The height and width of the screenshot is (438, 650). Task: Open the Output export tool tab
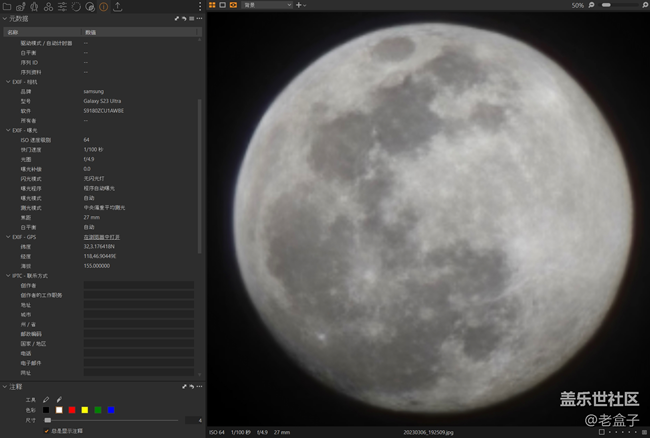118,6
